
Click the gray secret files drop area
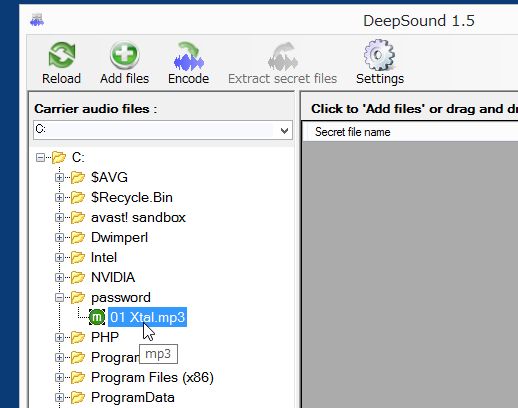[410, 275]
